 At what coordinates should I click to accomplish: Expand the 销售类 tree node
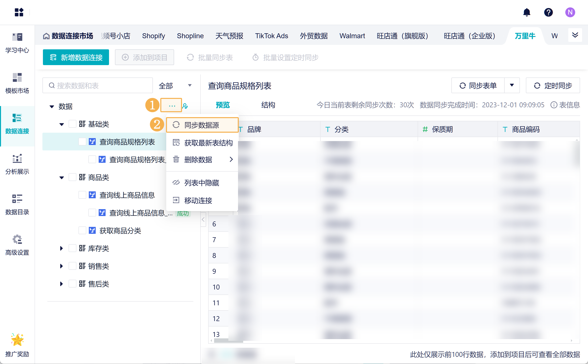pos(61,266)
